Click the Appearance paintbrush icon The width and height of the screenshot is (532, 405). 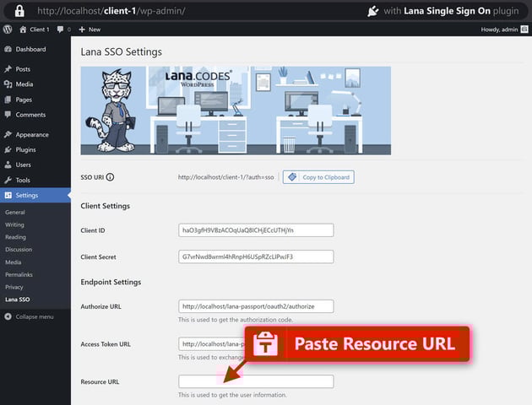(8, 134)
